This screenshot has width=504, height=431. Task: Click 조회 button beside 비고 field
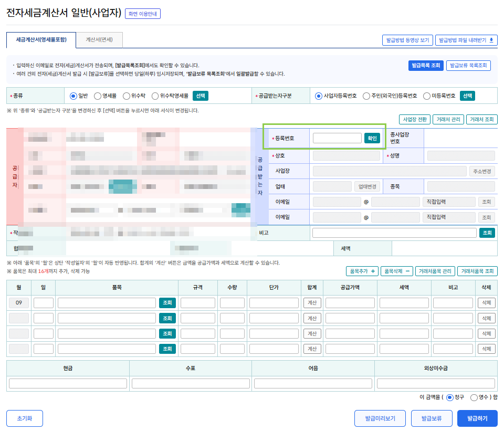(487, 233)
